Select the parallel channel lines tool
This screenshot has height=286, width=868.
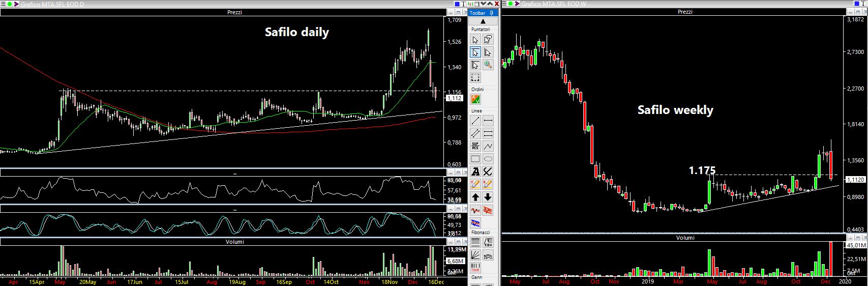click(x=475, y=133)
